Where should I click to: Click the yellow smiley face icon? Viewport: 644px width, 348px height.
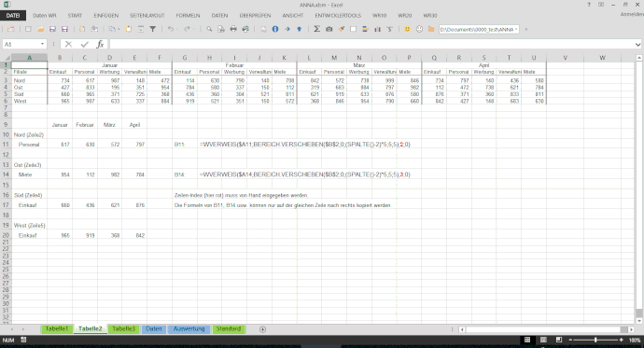(407, 29)
